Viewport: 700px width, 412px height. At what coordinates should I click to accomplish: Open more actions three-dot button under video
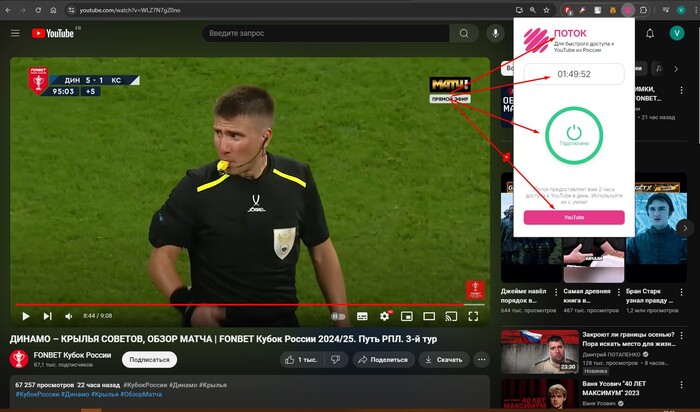481,359
